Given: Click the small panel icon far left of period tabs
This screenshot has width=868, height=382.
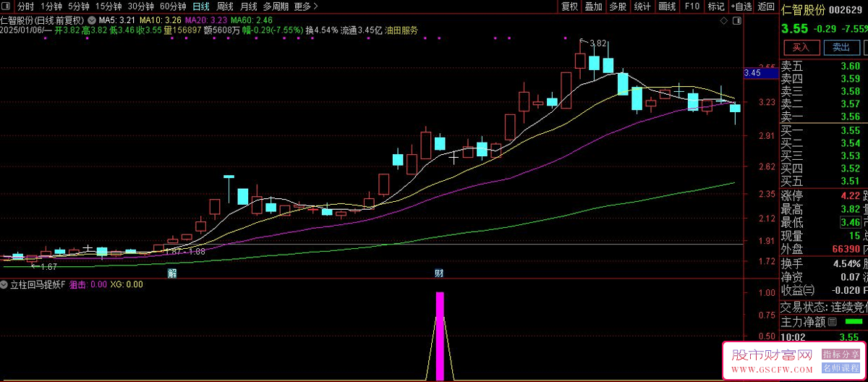Looking at the screenshot, I should click(7, 7).
